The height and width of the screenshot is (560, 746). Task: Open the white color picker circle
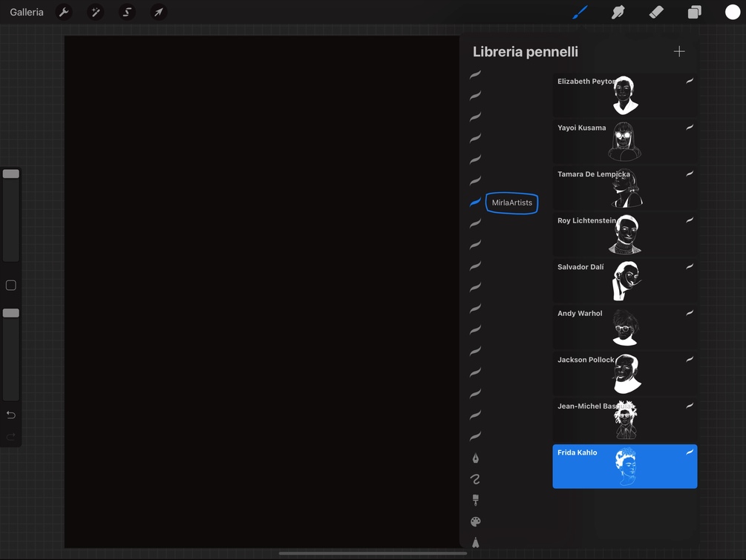tap(732, 12)
